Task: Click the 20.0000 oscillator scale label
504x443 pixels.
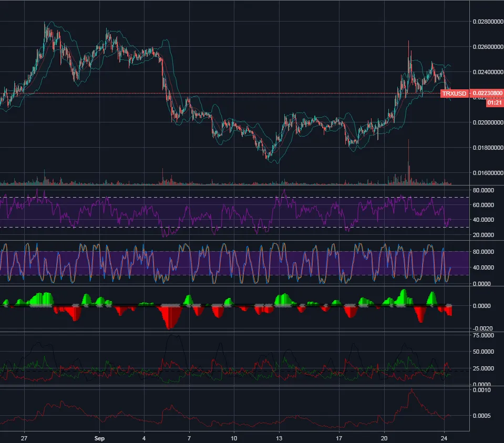Action: click(x=484, y=235)
